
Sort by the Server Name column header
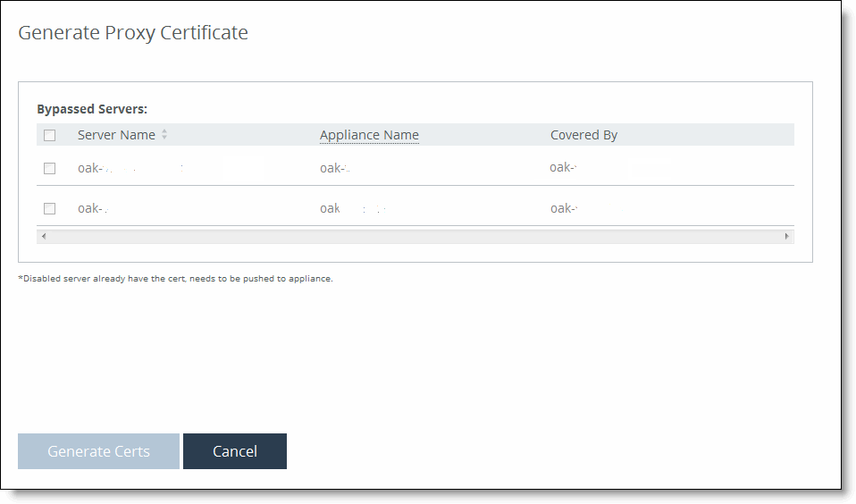point(116,135)
